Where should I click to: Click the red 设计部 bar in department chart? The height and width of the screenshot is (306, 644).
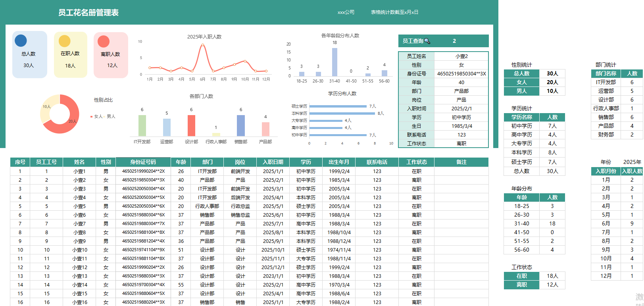click(x=191, y=126)
